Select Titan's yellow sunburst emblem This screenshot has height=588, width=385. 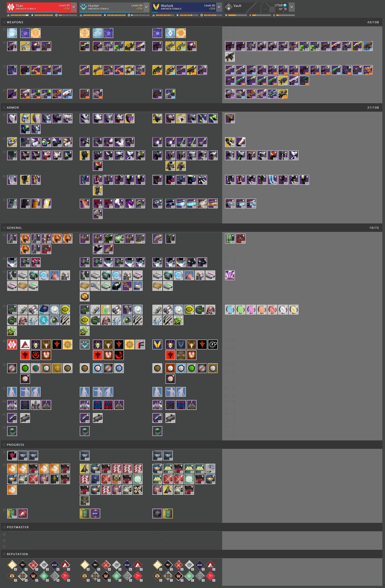coord(67,344)
